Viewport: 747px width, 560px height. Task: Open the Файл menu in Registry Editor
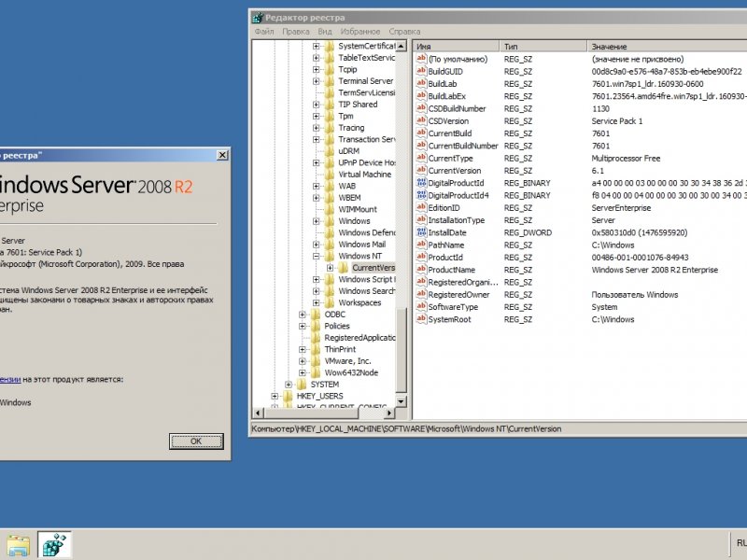pyautogui.click(x=264, y=32)
